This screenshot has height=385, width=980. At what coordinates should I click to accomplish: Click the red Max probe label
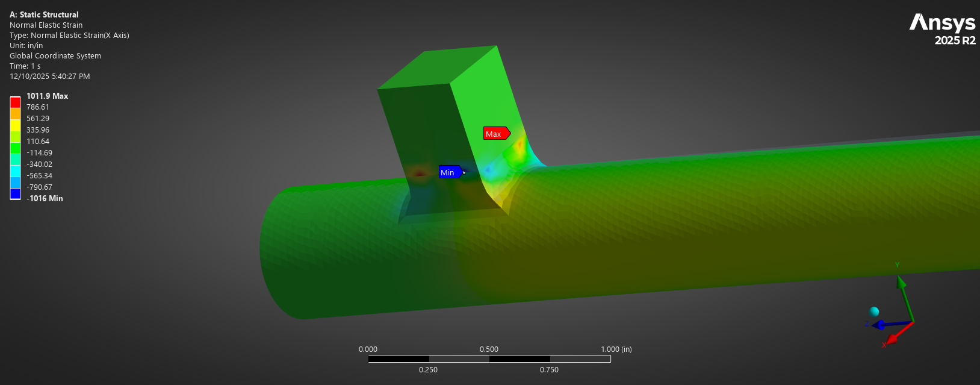[497, 134]
